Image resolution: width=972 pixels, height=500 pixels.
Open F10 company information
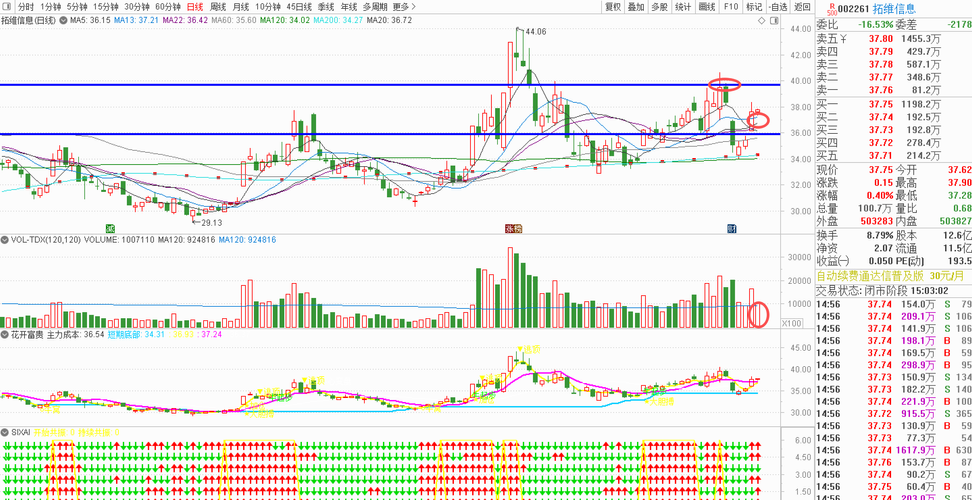tap(731, 7)
